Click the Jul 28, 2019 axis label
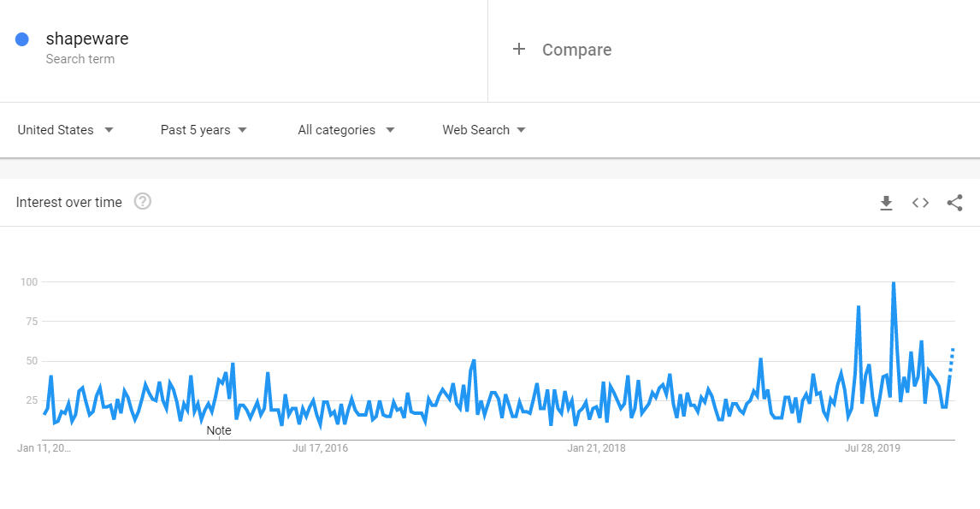980x509 pixels. pyautogui.click(x=872, y=447)
